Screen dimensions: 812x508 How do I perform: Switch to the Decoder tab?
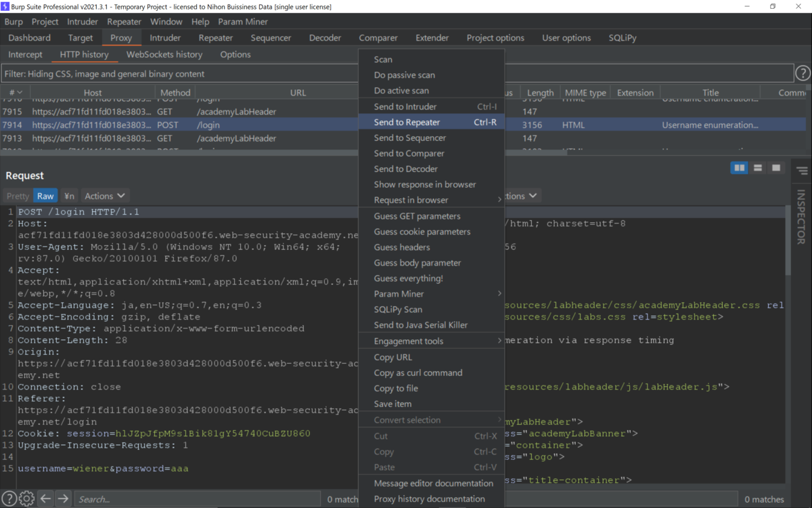(x=325, y=38)
